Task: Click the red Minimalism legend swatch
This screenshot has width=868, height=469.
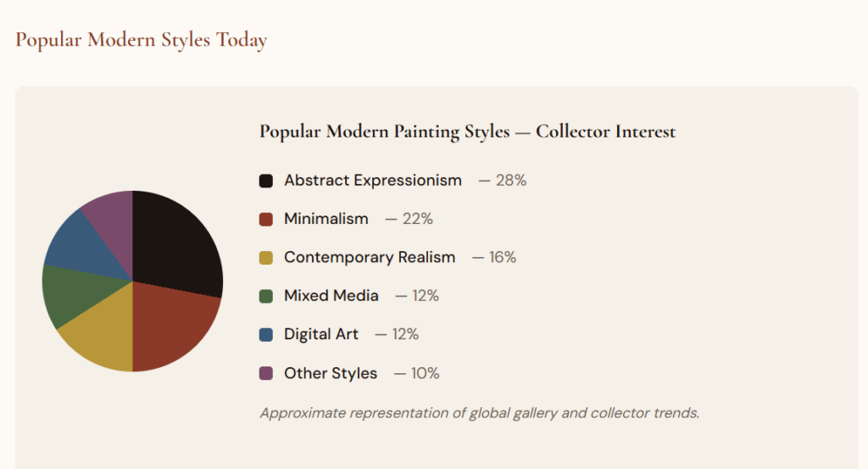Action: tap(266, 219)
